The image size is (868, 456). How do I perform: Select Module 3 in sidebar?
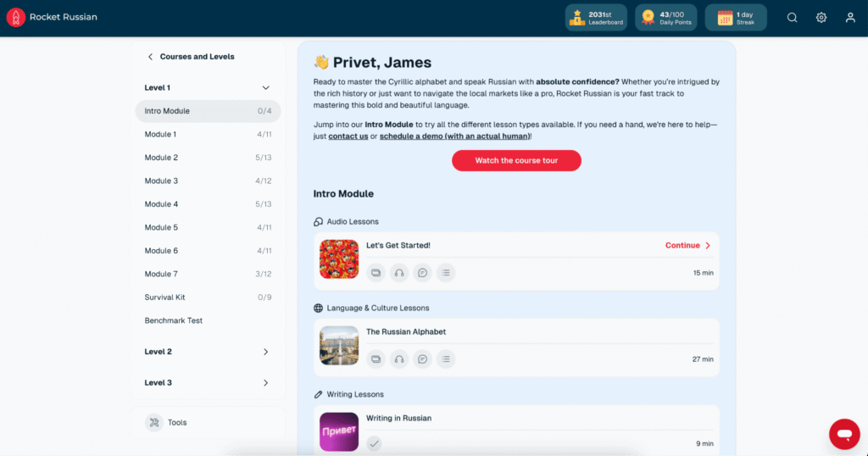click(x=208, y=181)
